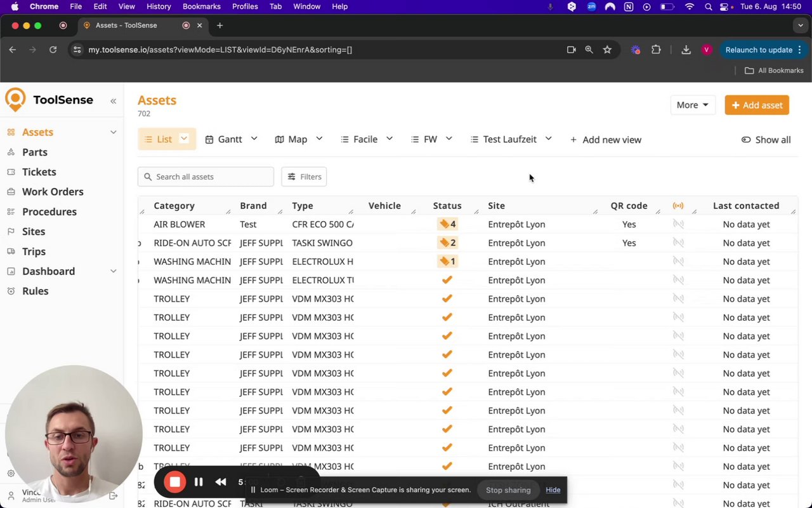Expand the Assets chevron in the sidebar
The image size is (812, 508).
pos(114,132)
